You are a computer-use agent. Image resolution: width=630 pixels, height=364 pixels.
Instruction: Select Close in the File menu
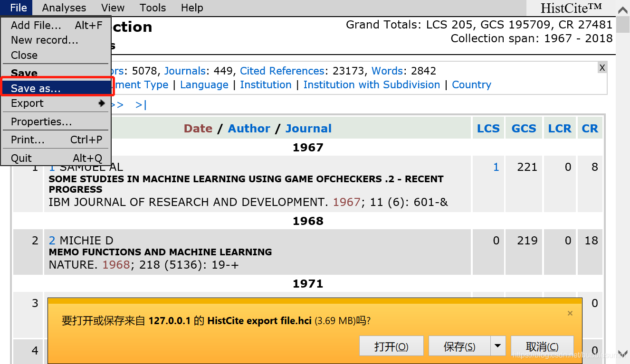(x=56, y=55)
